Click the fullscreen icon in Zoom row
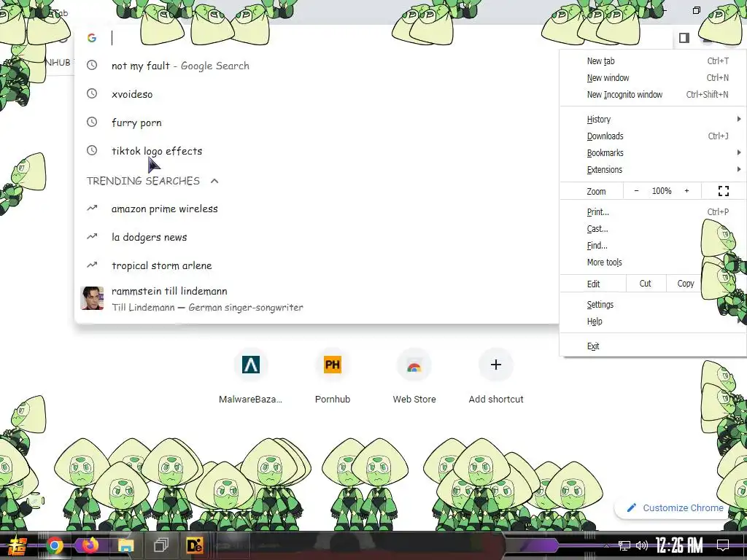 [723, 191]
